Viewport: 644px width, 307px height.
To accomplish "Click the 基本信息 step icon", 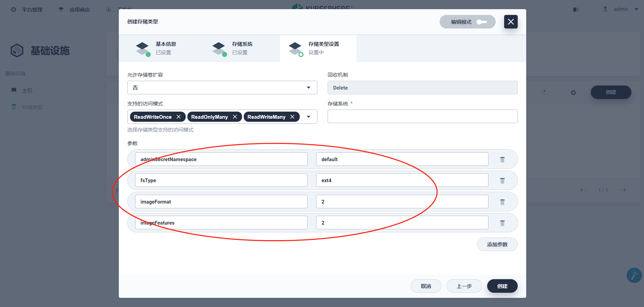I will 143,49.
